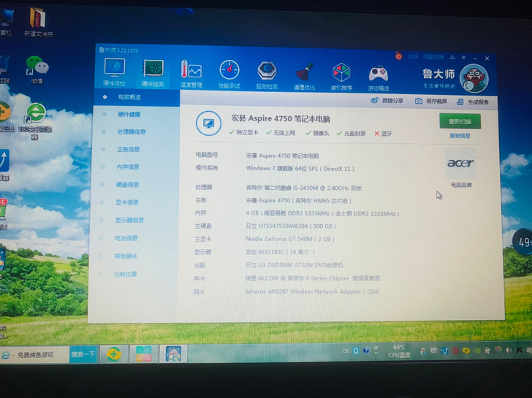Click the computer monitor icon beside Aspire 4750

point(208,123)
